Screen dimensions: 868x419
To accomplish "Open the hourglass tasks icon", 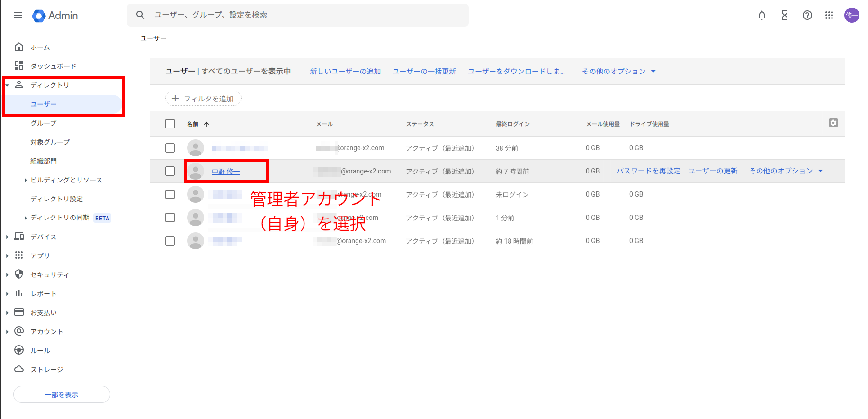I will point(784,15).
